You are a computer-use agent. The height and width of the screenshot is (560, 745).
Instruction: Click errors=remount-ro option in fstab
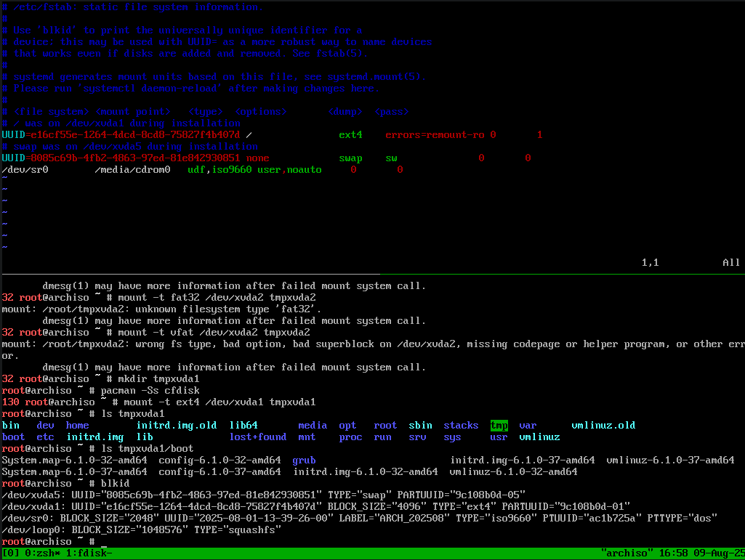point(435,135)
